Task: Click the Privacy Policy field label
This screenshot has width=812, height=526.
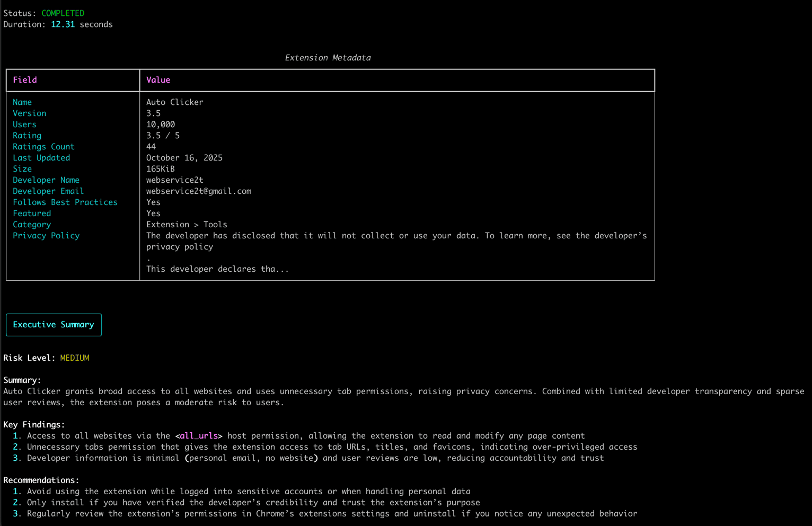Action: coord(46,236)
